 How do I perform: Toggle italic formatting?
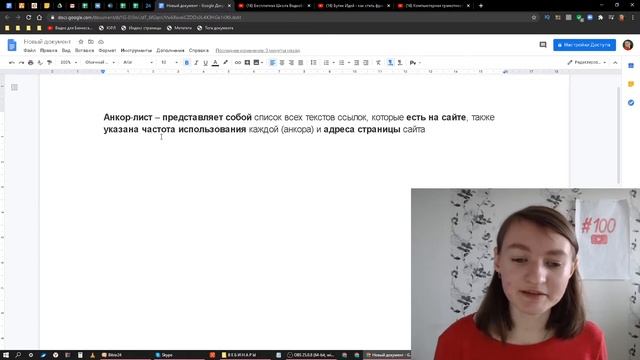pos(196,62)
